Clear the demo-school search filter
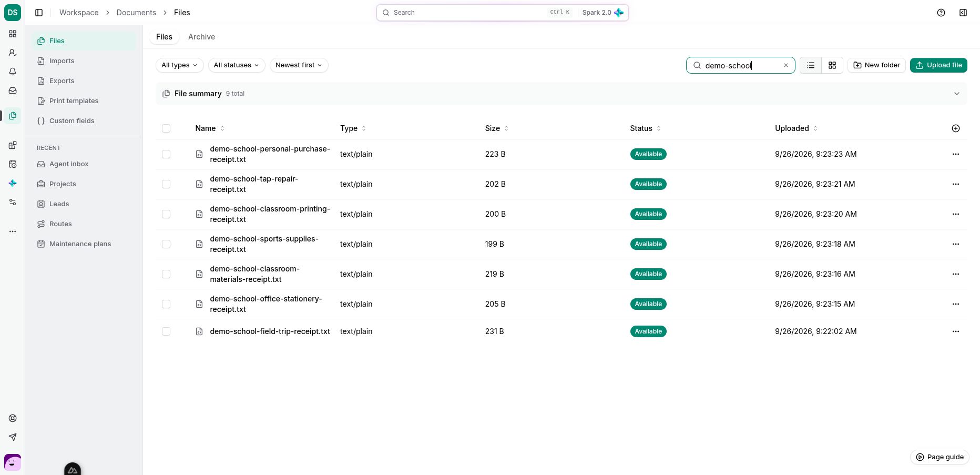The image size is (980, 475). (786, 65)
